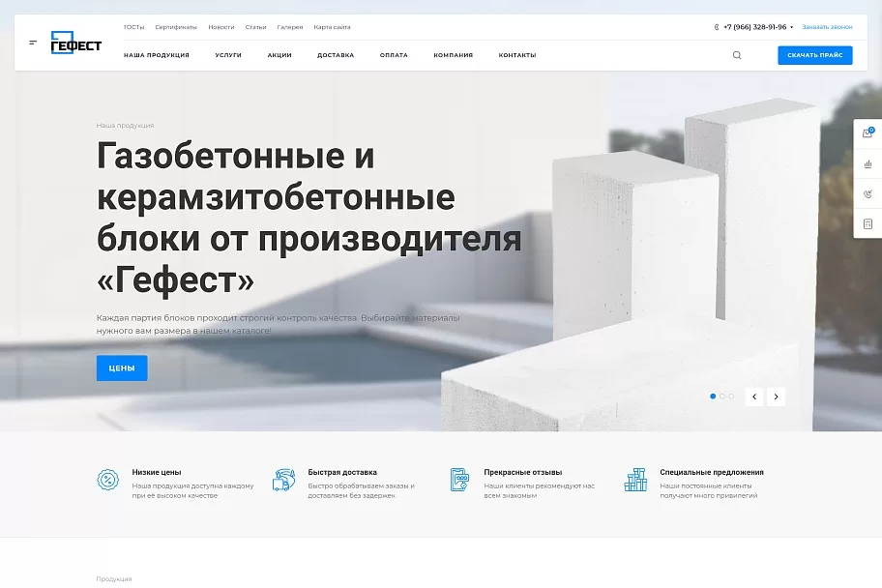Open the hamburger menu icon beside logo
This screenshot has height=588, width=882.
tap(33, 43)
